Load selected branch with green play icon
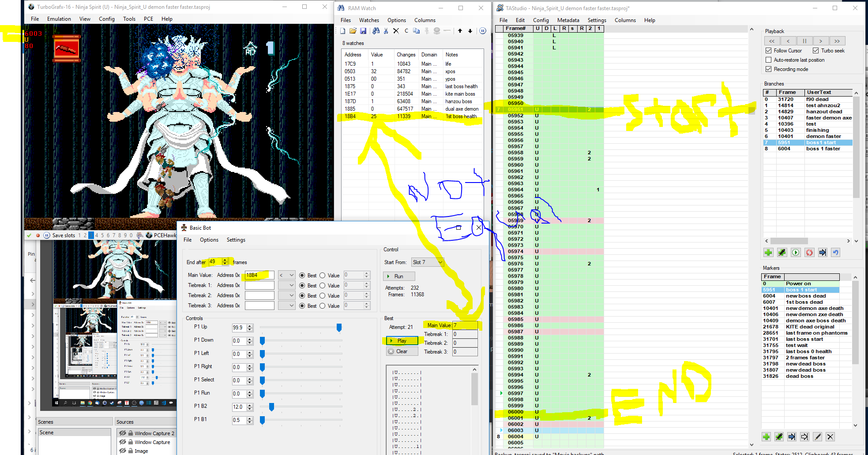Image resolution: width=868 pixels, height=455 pixels. click(x=796, y=253)
